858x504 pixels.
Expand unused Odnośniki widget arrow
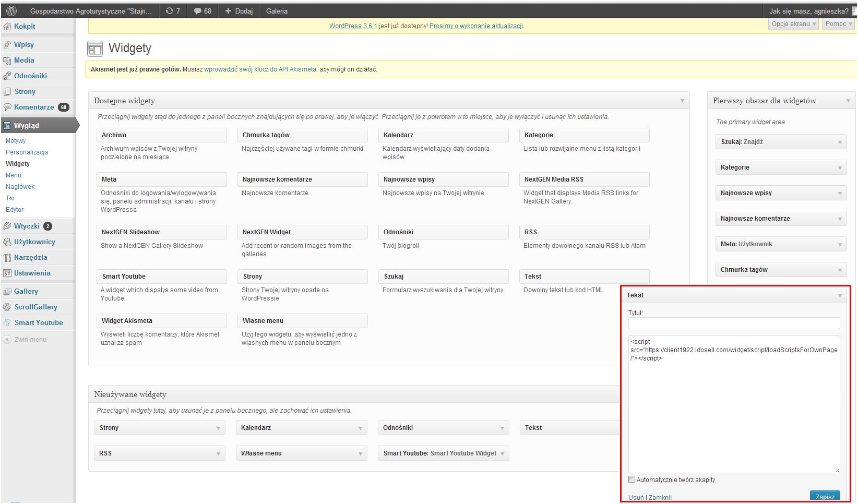502,428
